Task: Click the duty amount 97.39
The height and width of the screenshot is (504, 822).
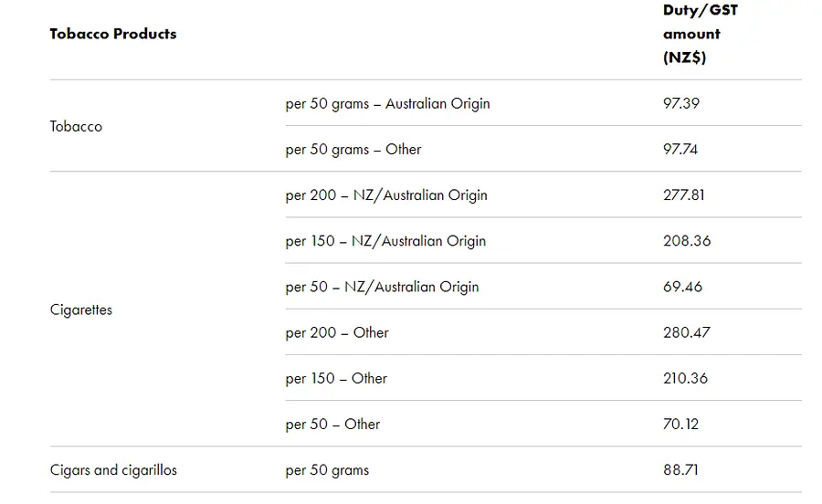Action: pos(681,103)
